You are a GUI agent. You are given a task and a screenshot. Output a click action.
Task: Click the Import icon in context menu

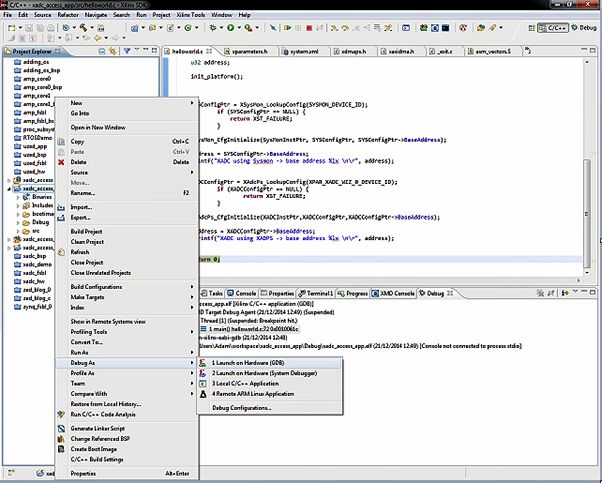(x=61, y=207)
